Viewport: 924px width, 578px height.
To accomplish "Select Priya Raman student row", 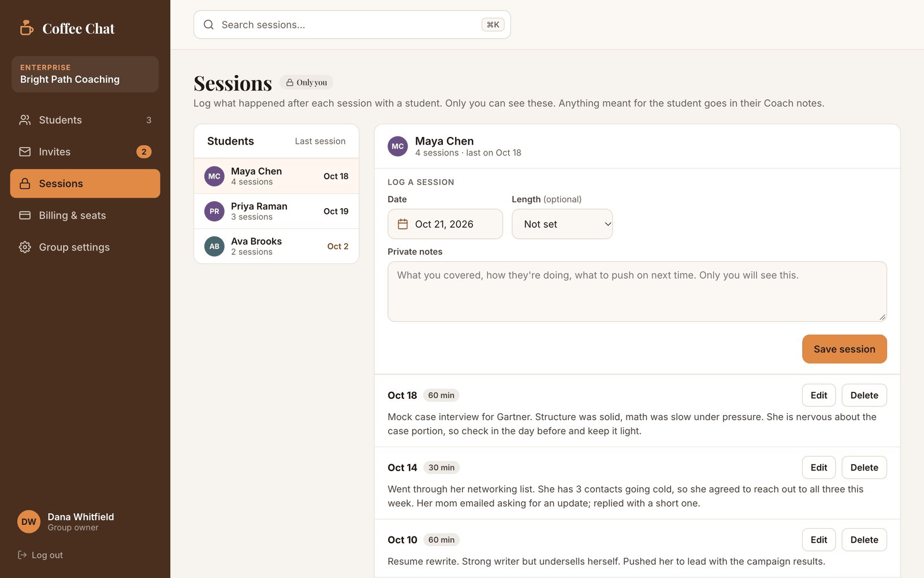I will click(x=277, y=211).
